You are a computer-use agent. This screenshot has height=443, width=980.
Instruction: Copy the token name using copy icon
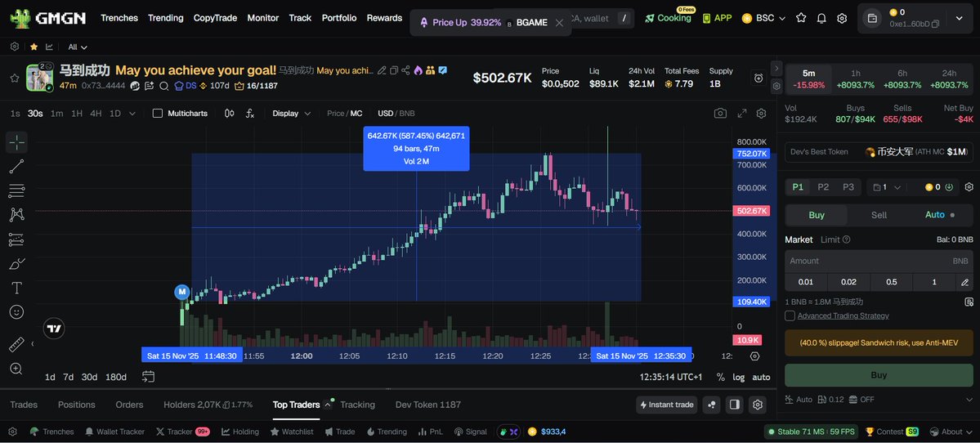click(394, 70)
